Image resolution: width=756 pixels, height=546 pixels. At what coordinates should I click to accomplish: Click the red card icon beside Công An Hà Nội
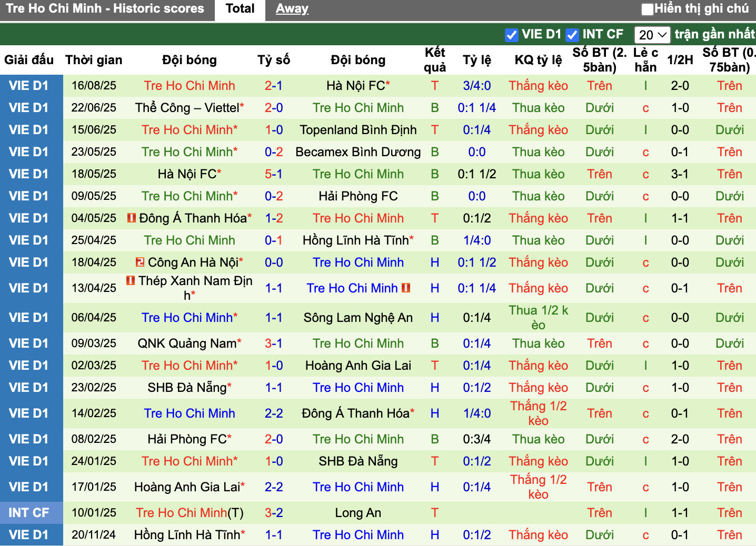[x=140, y=261]
